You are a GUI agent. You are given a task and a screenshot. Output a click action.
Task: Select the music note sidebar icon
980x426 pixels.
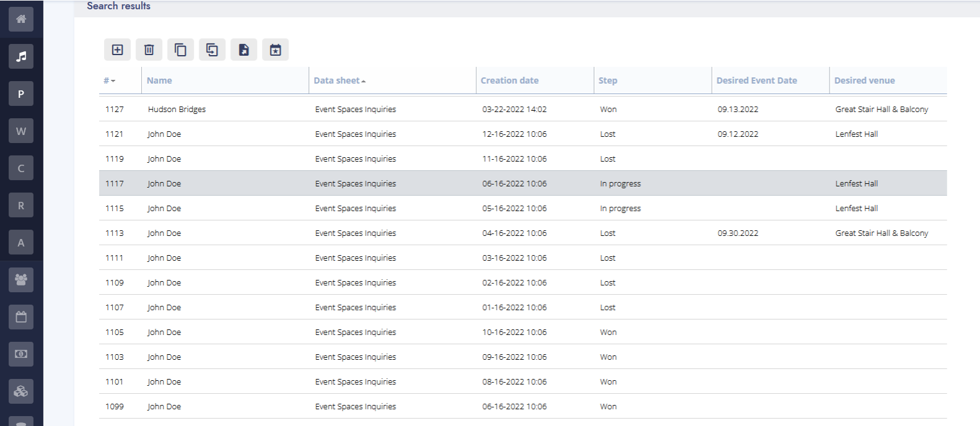tap(21, 56)
